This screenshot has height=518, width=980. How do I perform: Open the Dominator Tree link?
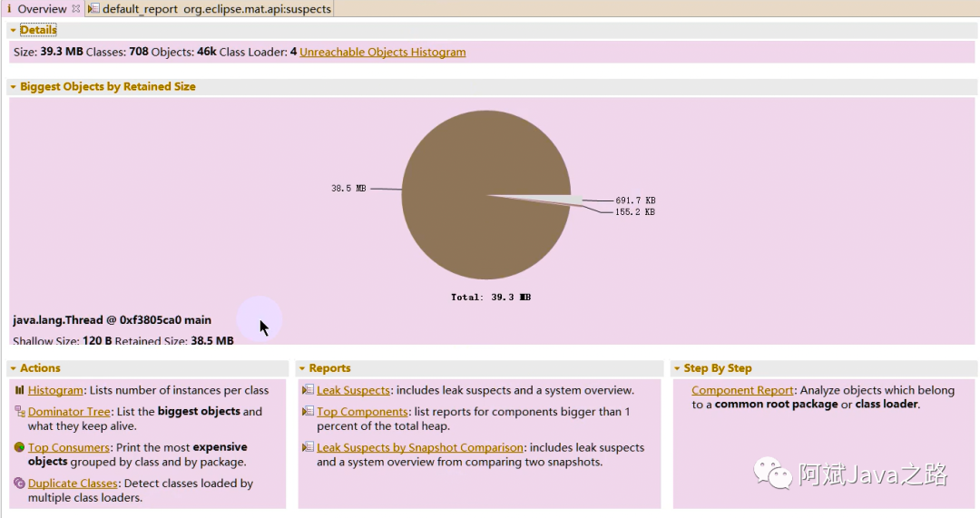click(69, 411)
